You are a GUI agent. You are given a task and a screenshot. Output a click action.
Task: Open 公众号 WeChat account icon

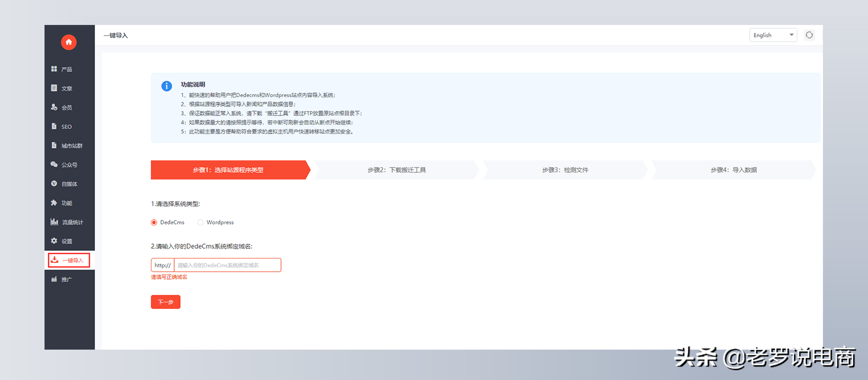tap(54, 164)
